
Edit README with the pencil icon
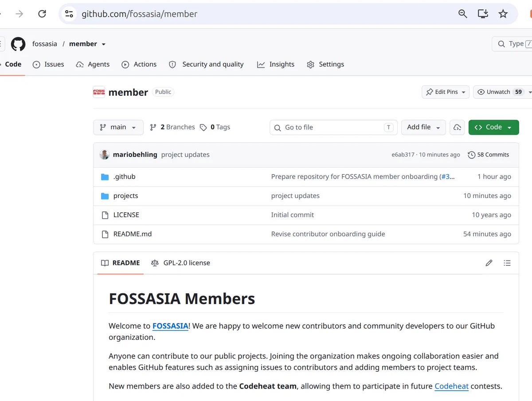coord(489,263)
